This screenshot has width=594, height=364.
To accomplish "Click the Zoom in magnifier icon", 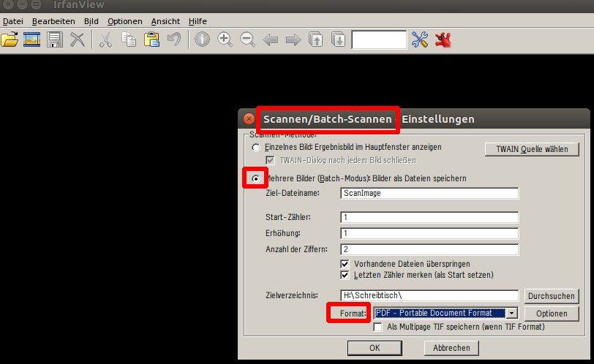I will pos(225,39).
